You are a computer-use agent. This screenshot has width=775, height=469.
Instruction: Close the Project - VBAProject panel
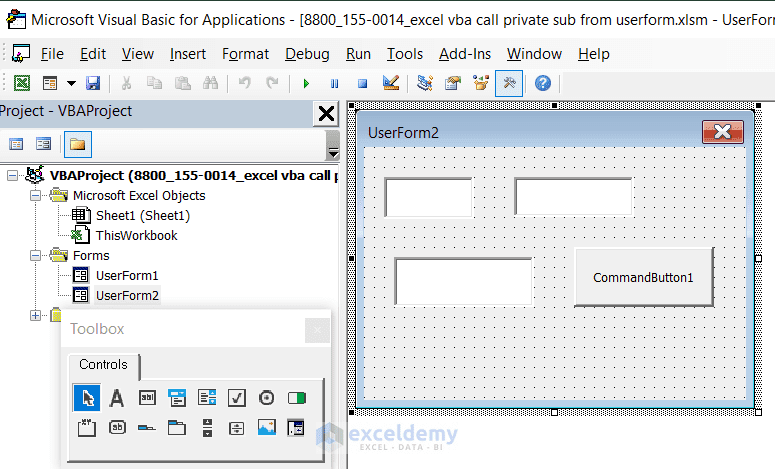coord(326,114)
